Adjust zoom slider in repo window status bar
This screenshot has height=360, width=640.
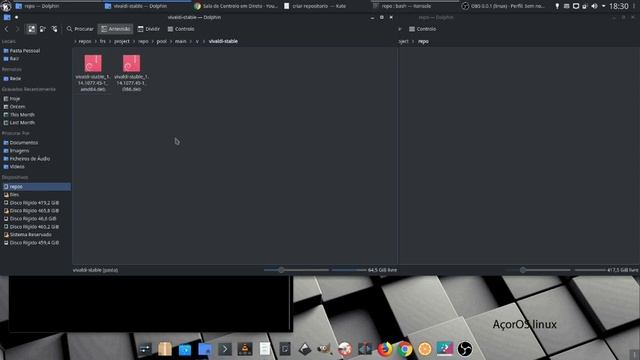538,270
